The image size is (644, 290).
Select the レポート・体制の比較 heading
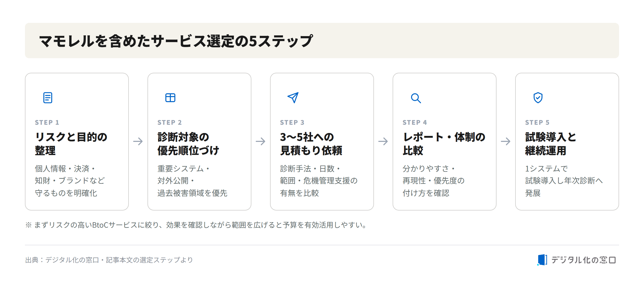click(444, 144)
